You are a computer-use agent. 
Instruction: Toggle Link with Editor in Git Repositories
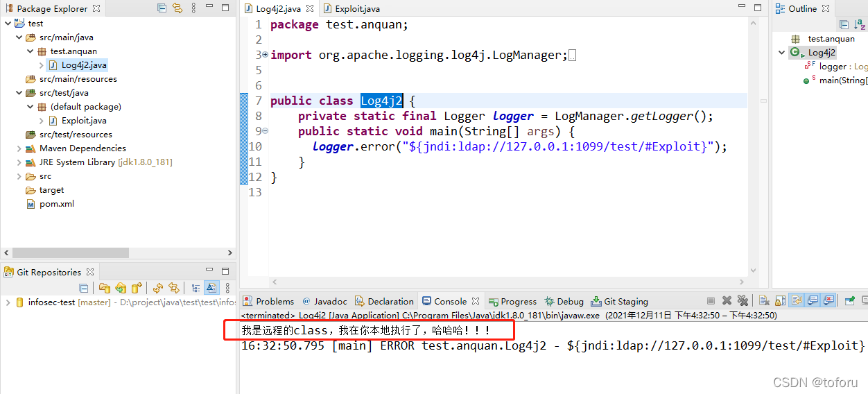(x=174, y=288)
